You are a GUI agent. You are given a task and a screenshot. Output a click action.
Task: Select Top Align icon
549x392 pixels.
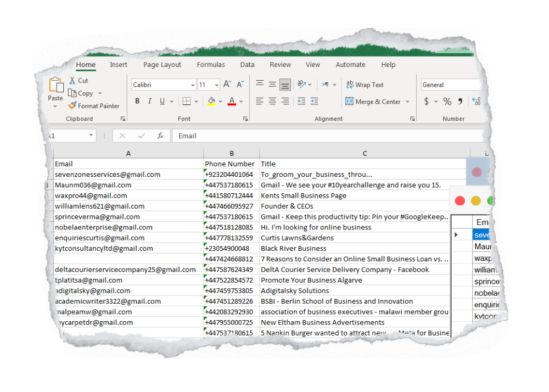click(x=260, y=84)
